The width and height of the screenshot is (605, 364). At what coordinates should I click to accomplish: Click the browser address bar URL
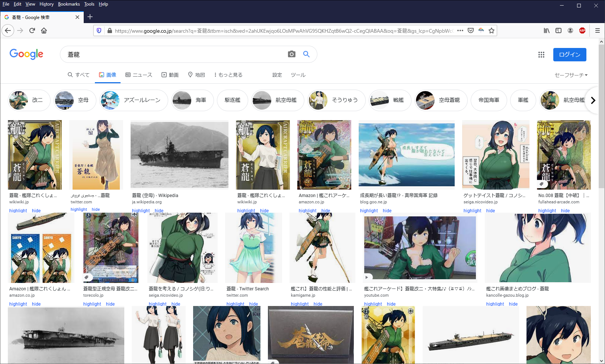click(284, 31)
